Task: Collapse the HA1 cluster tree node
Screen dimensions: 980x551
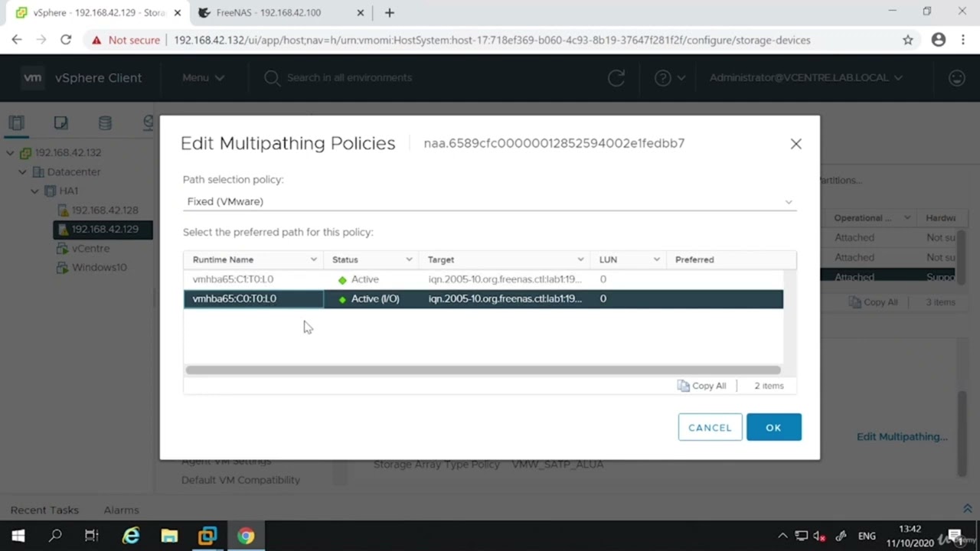Action: (35, 191)
